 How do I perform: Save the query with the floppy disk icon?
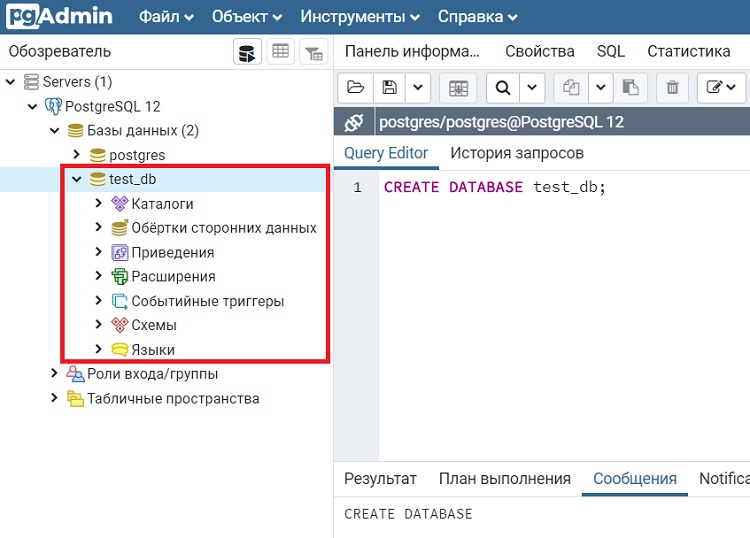[x=389, y=88]
